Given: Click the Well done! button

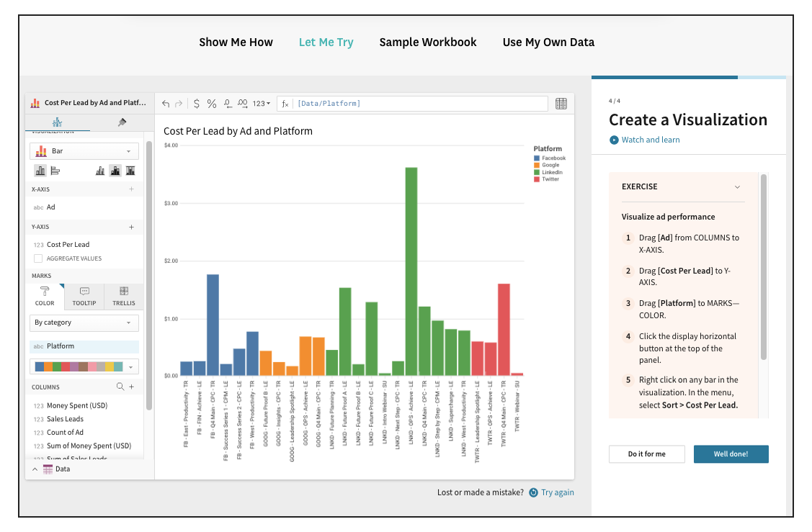Looking at the screenshot, I should pyautogui.click(x=731, y=454).
